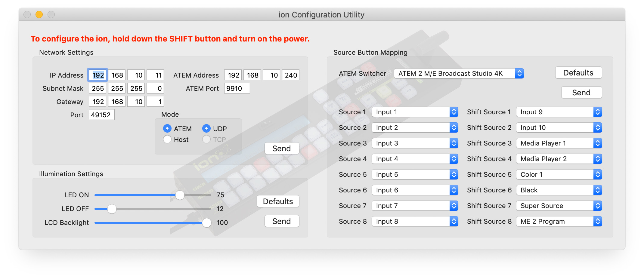Select the TCP protocol radio button
644x279 pixels.
click(206, 139)
